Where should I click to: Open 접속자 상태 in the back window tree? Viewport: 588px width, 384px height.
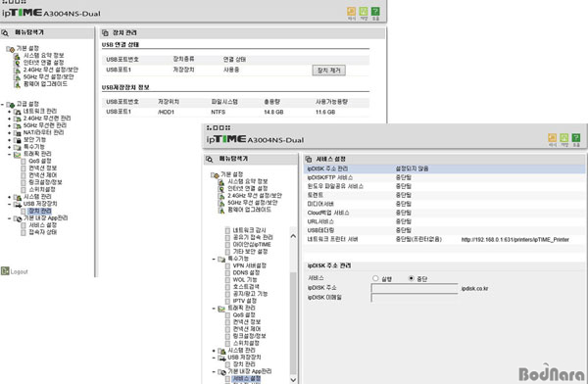pyautogui.click(x=43, y=232)
